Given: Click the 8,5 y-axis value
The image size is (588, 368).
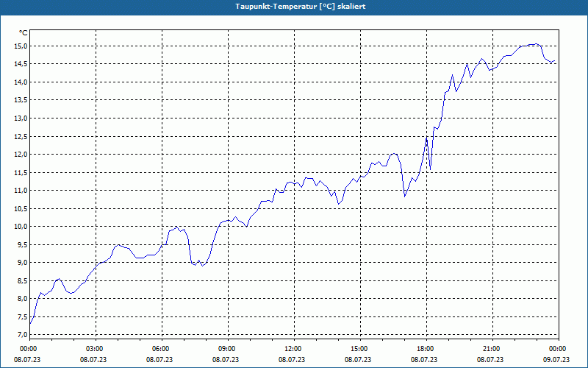Looking at the screenshot, I should click(23, 280).
